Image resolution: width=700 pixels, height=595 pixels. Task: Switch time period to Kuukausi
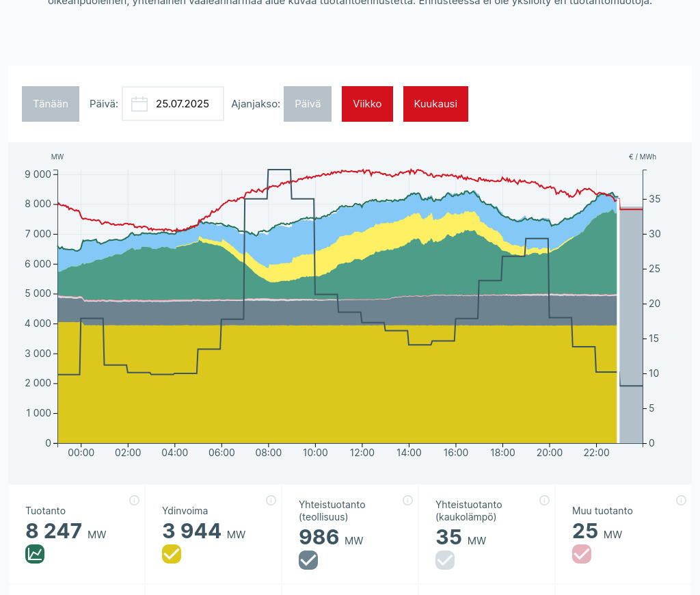pos(435,104)
